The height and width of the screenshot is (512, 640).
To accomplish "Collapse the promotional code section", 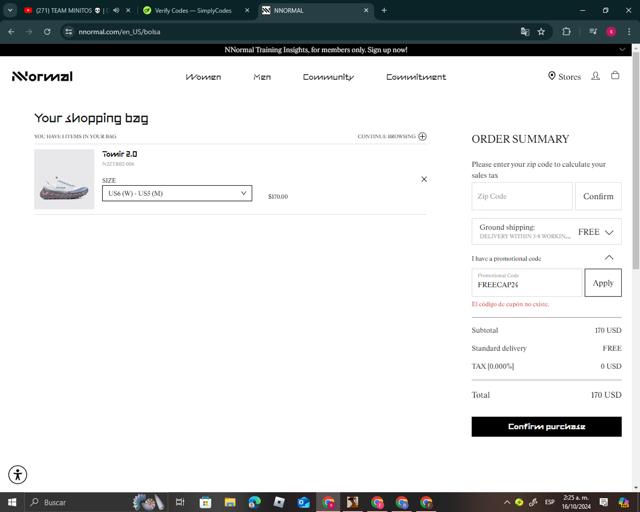I will point(609,258).
